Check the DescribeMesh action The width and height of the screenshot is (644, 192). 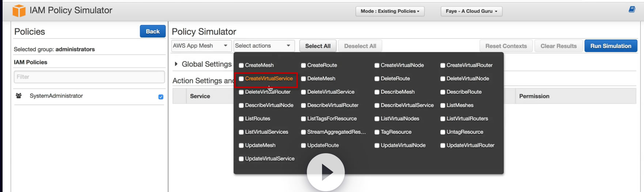[x=377, y=92]
